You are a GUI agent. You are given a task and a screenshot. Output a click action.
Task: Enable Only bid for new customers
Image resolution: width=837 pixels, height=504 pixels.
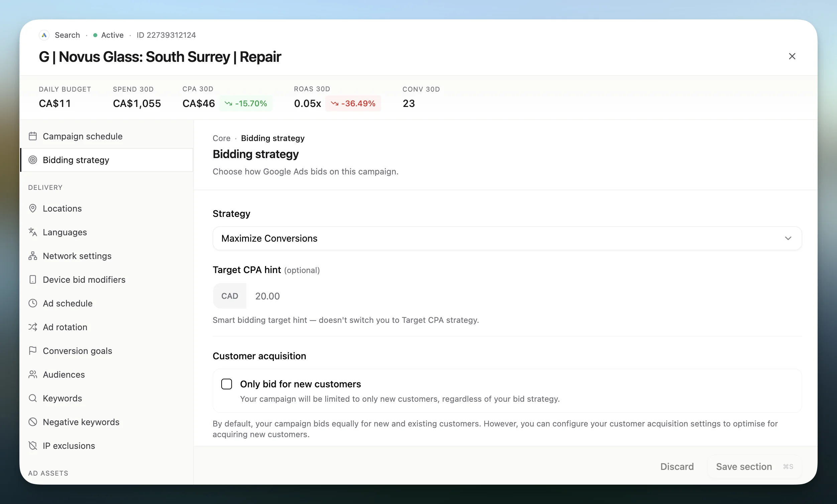227,384
